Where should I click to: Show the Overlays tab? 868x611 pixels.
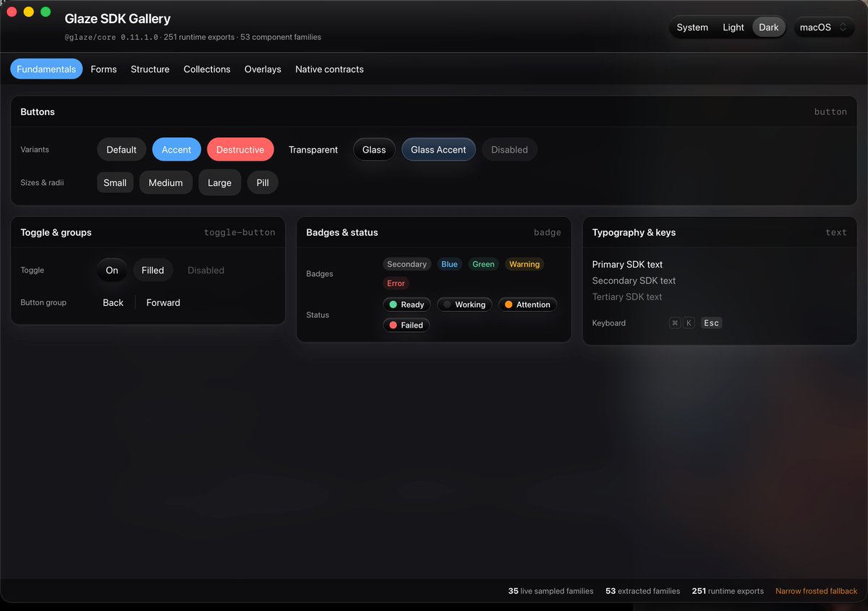pyautogui.click(x=263, y=69)
